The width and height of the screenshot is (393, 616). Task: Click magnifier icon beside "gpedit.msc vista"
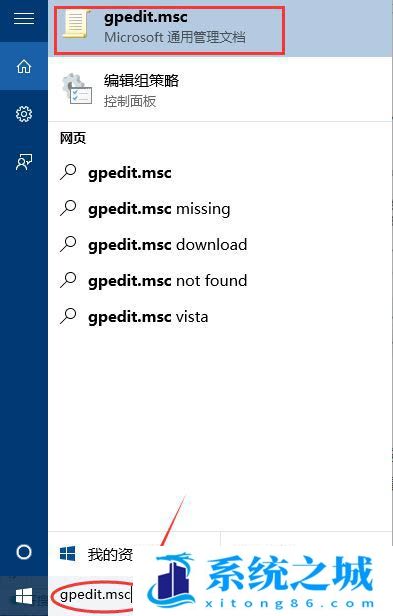[68, 316]
